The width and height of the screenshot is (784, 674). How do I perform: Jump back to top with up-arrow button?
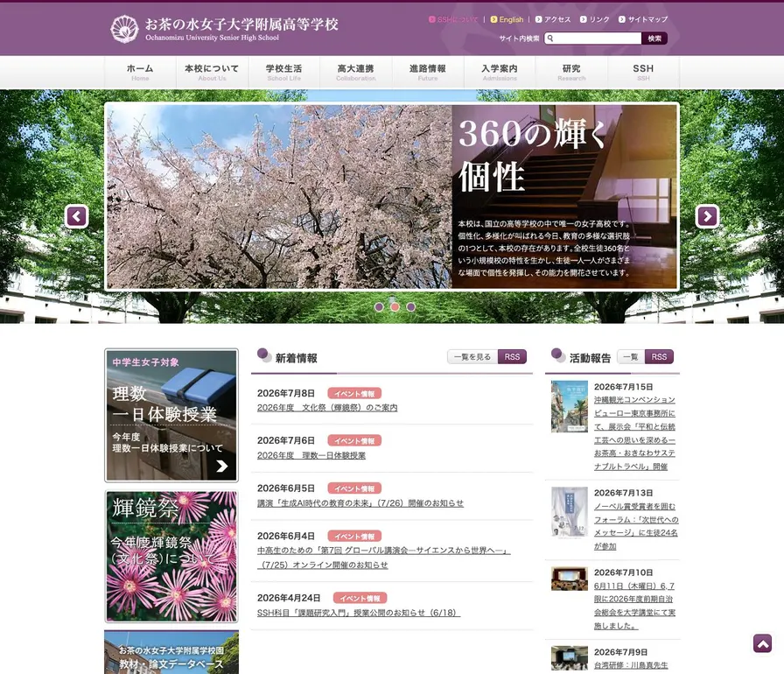pyautogui.click(x=762, y=643)
